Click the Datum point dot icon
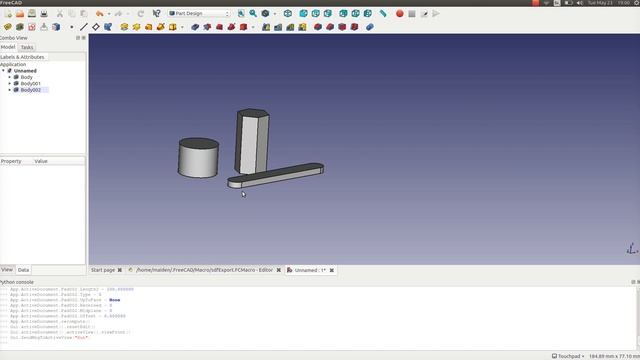Screen dimensions: 640x360 [71, 27]
